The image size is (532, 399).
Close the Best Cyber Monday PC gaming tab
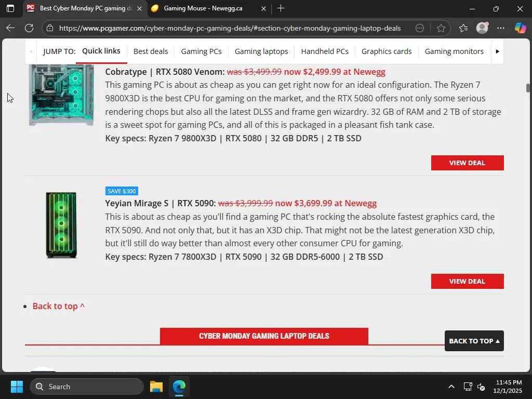click(139, 8)
